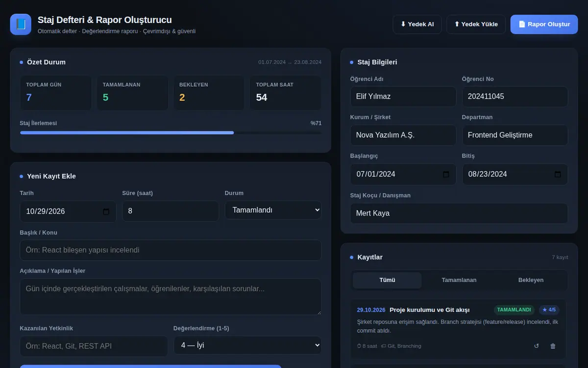Expand the Değerlendirme (1-5) dropdown
The width and height of the screenshot is (588, 368).
(247, 345)
